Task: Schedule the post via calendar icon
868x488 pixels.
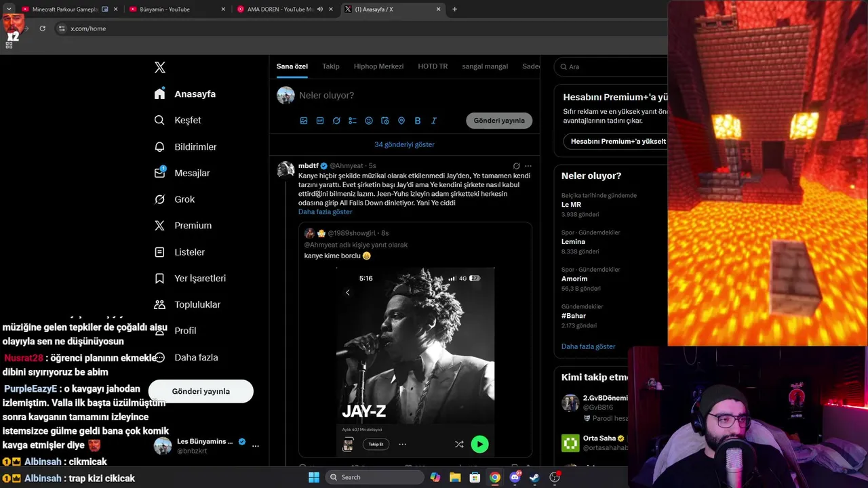Action: [x=385, y=121]
